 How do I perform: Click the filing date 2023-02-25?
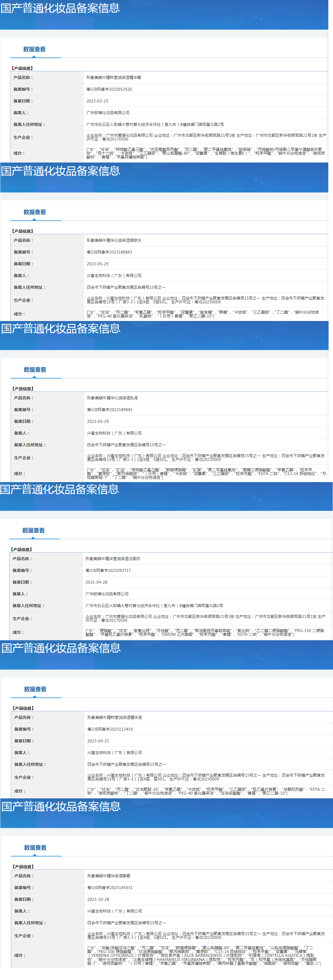coord(97,101)
